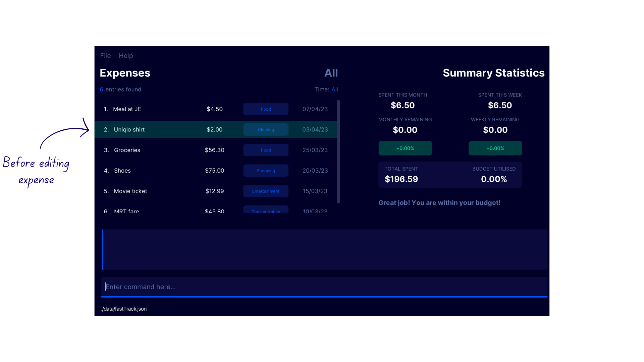Viewport: 644px width, 362px height.
Task: Click the Transportation category icon on MRT fare
Action: coord(265,211)
